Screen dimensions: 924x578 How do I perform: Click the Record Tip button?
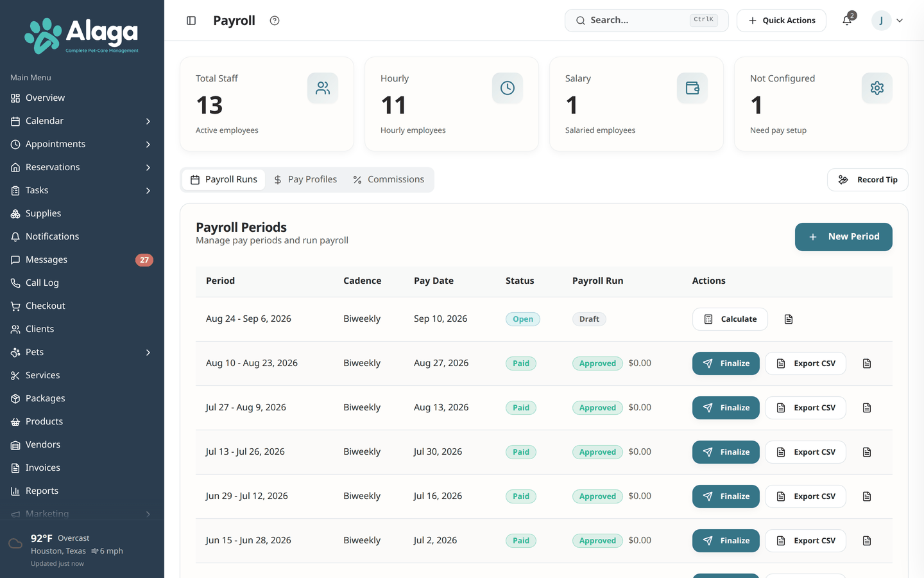(x=868, y=180)
